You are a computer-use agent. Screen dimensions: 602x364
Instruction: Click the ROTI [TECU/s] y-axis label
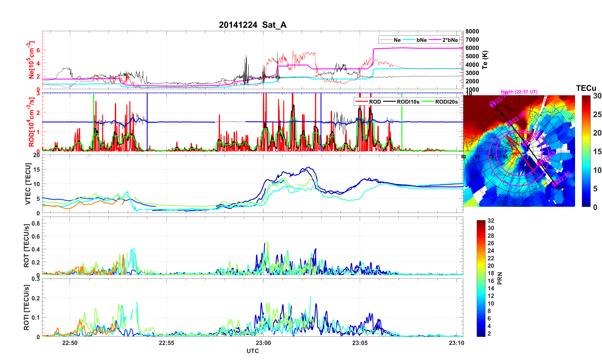tap(26, 307)
